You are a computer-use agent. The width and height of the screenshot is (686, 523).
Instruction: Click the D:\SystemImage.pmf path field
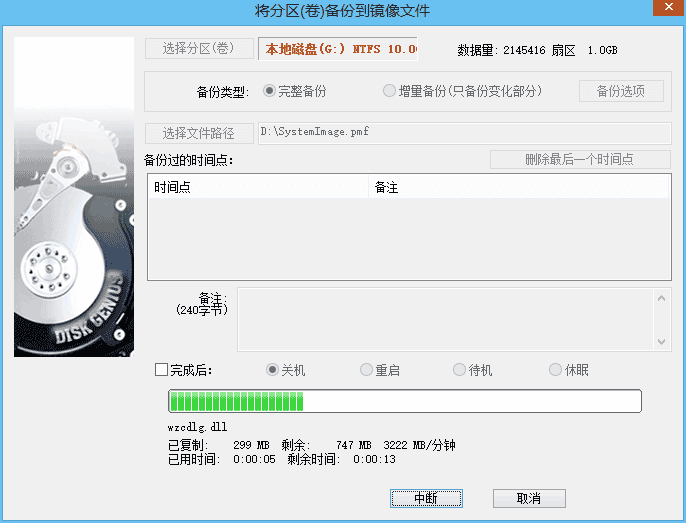pos(464,133)
